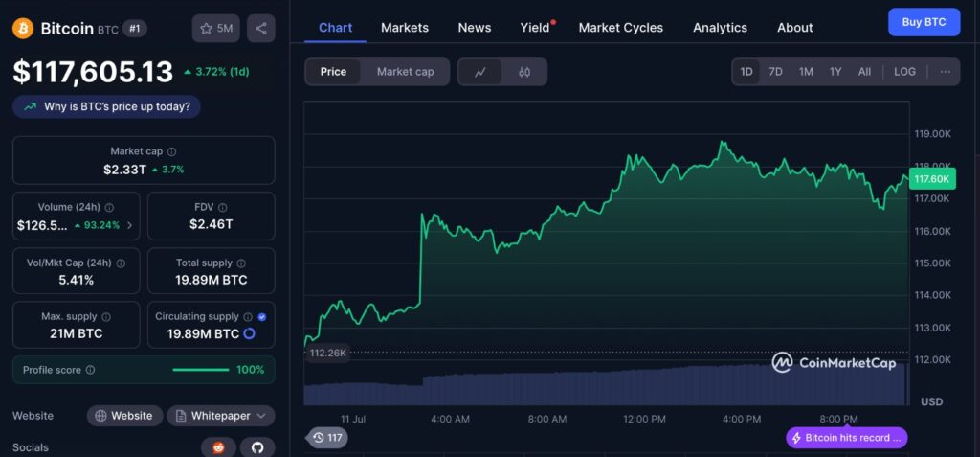Switch to candlestick chart icon
Image resolution: width=980 pixels, height=457 pixels.
(524, 72)
